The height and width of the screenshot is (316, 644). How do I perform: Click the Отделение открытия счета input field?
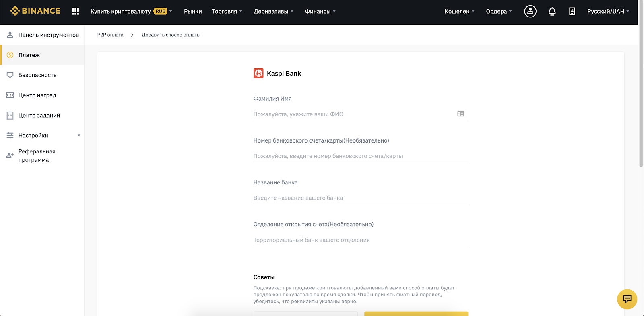point(361,240)
